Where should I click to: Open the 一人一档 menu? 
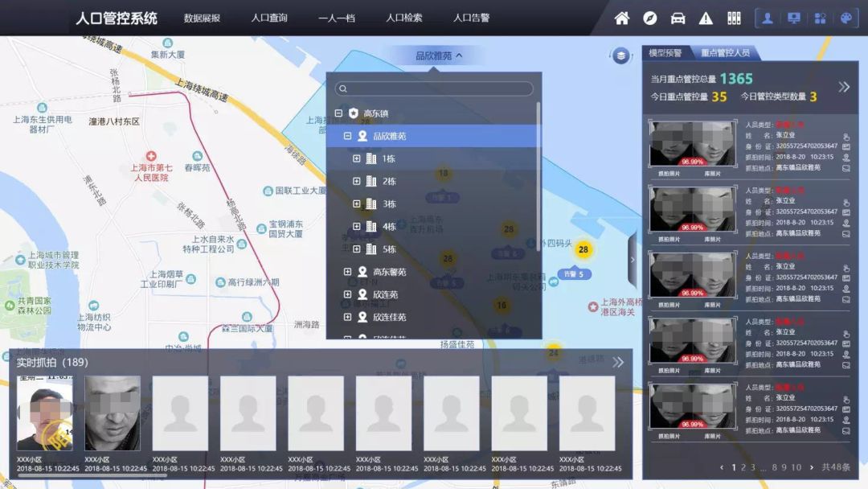(x=337, y=18)
